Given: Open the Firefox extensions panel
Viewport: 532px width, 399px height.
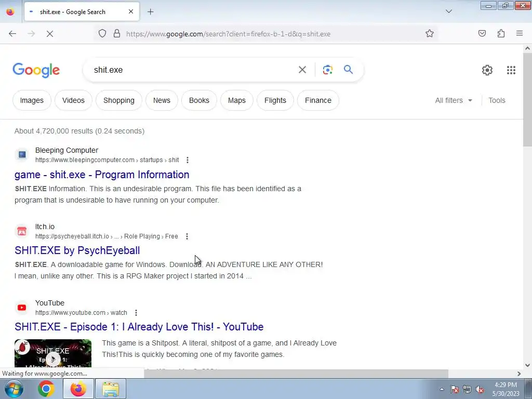Looking at the screenshot, I should pyautogui.click(x=501, y=34).
